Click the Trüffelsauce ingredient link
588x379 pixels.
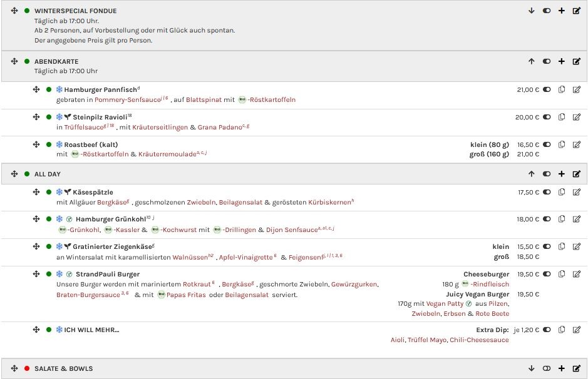pos(85,127)
